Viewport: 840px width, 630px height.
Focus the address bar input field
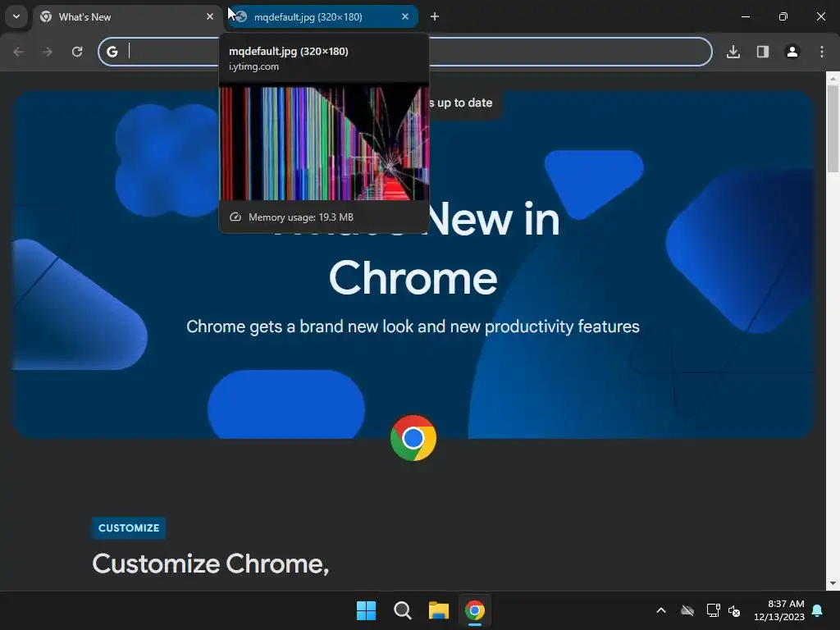[x=405, y=52]
